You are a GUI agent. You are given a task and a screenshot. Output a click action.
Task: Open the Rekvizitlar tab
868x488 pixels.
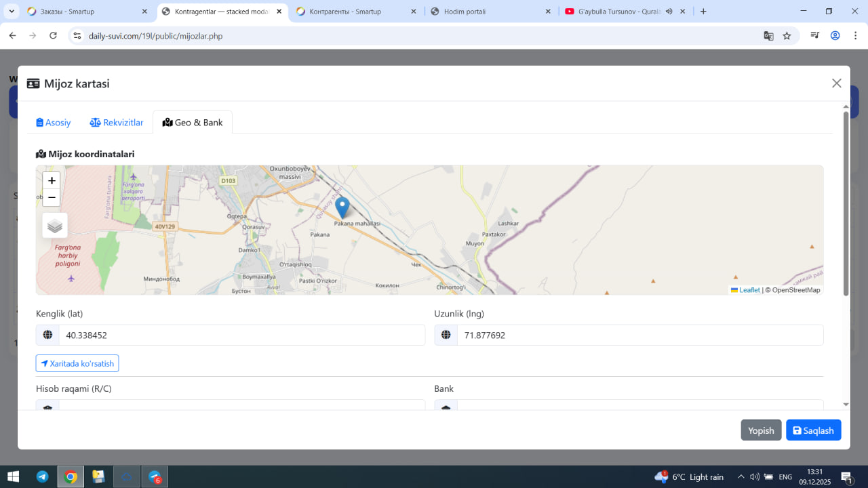click(117, 123)
